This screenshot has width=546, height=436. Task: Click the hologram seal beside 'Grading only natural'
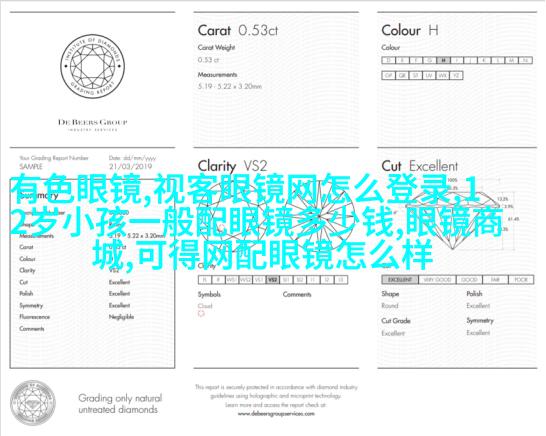[33, 403]
